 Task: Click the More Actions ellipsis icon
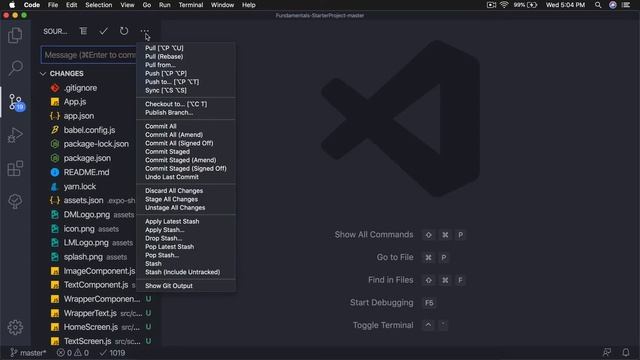point(144,31)
